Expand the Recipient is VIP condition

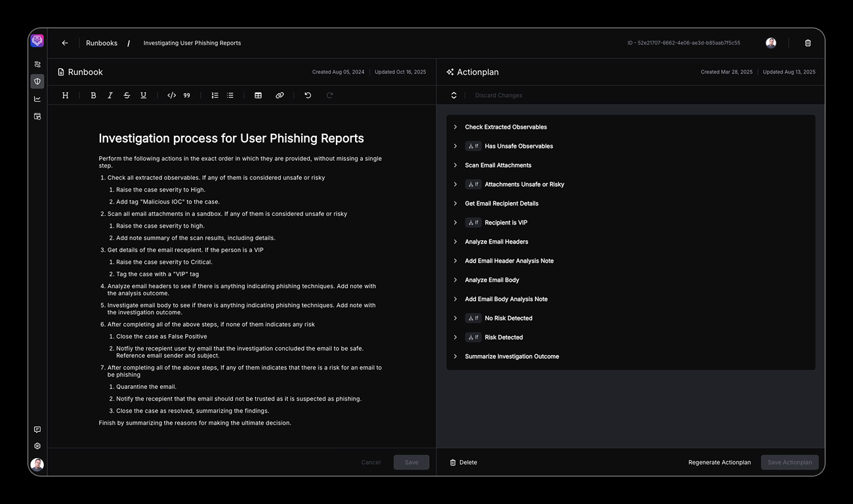pos(455,222)
